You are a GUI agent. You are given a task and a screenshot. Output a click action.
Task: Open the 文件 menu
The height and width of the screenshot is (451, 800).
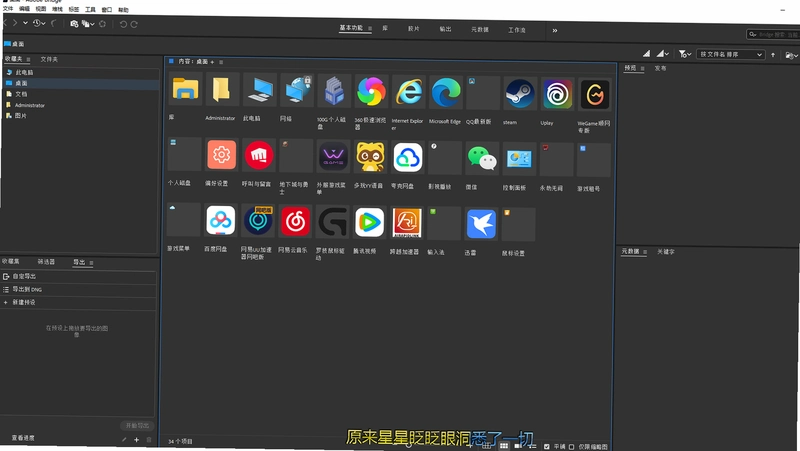tap(8, 9)
